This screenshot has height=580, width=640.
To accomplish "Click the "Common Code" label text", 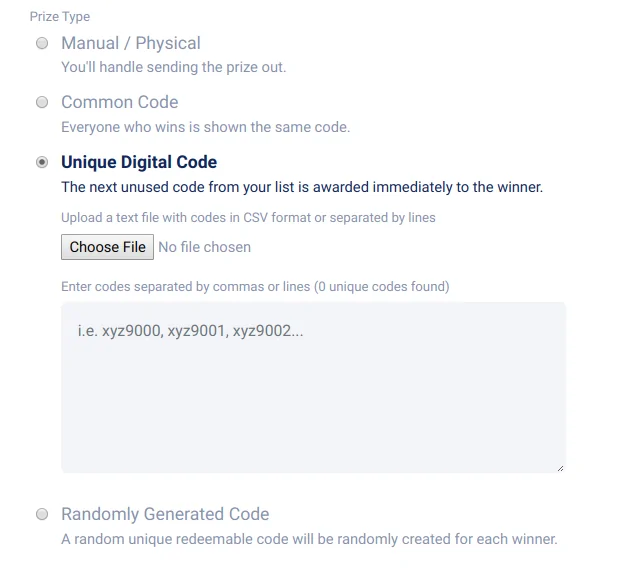I will pyautogui.click(x=120, y=102).
